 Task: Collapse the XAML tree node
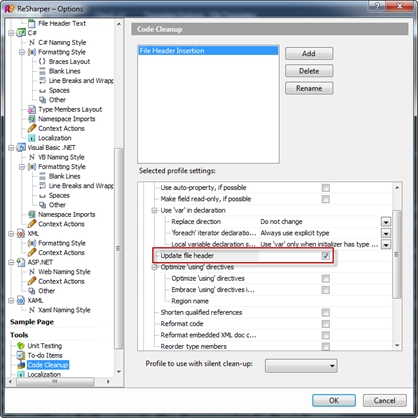click(x=11, y=301)
